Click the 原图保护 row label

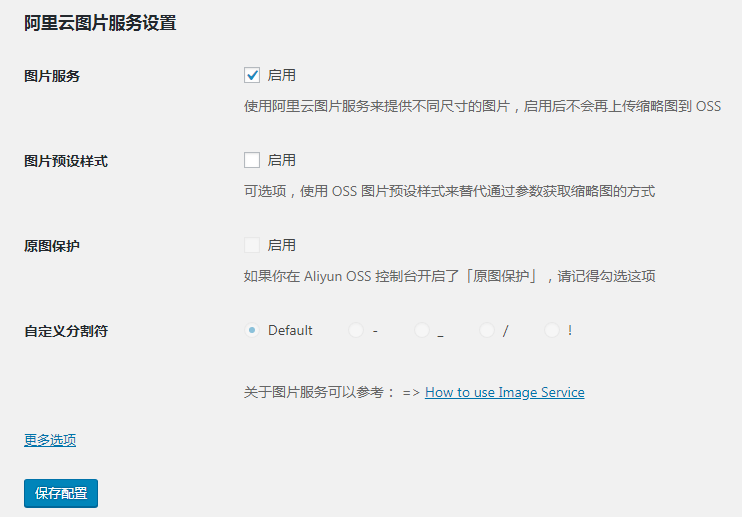click(x=52, y=246)
